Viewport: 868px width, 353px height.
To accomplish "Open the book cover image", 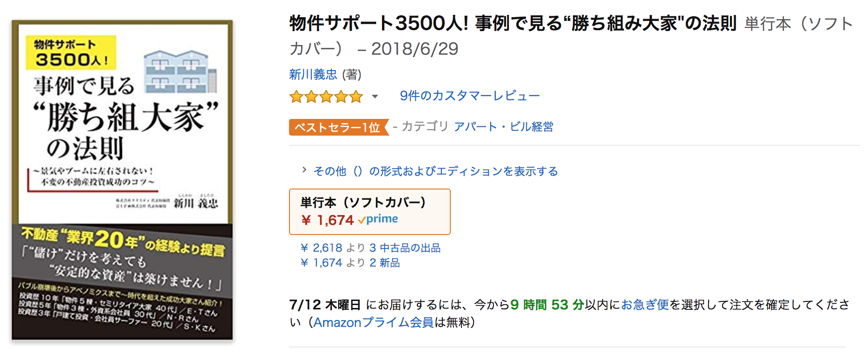I will point(122,180).
